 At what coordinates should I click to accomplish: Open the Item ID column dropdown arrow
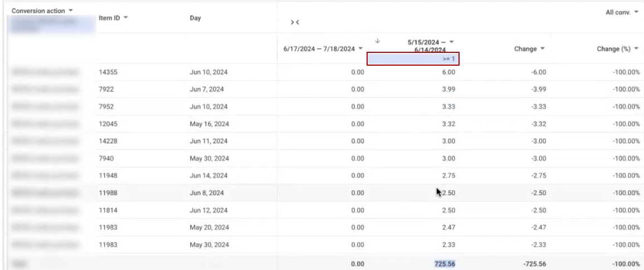(x=125, y=18)
